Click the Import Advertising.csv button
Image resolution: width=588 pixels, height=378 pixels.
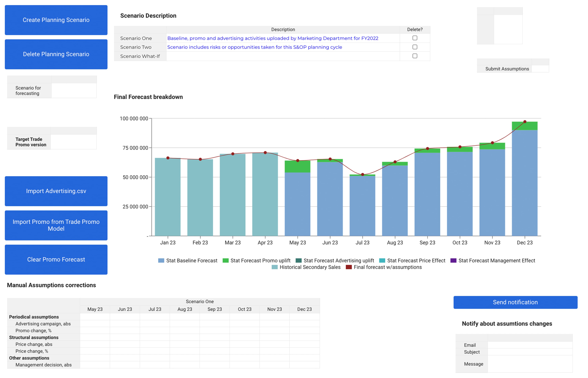(56, 191)
